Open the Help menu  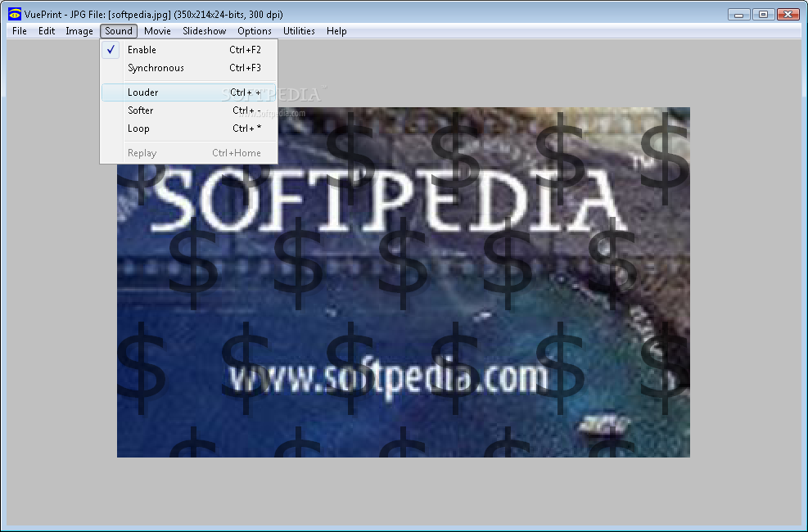[x=336, y=31]
